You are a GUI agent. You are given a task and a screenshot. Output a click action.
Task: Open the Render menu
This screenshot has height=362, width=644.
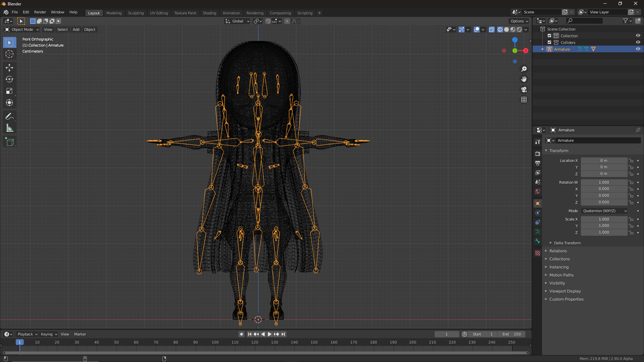click(40, 12)
